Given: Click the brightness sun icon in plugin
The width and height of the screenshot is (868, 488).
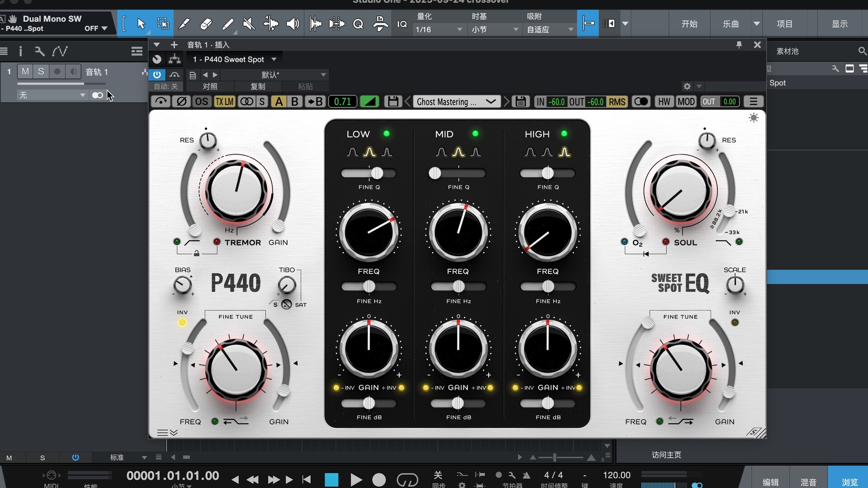Looking at the screenshot, I should (x=753, y=118).
